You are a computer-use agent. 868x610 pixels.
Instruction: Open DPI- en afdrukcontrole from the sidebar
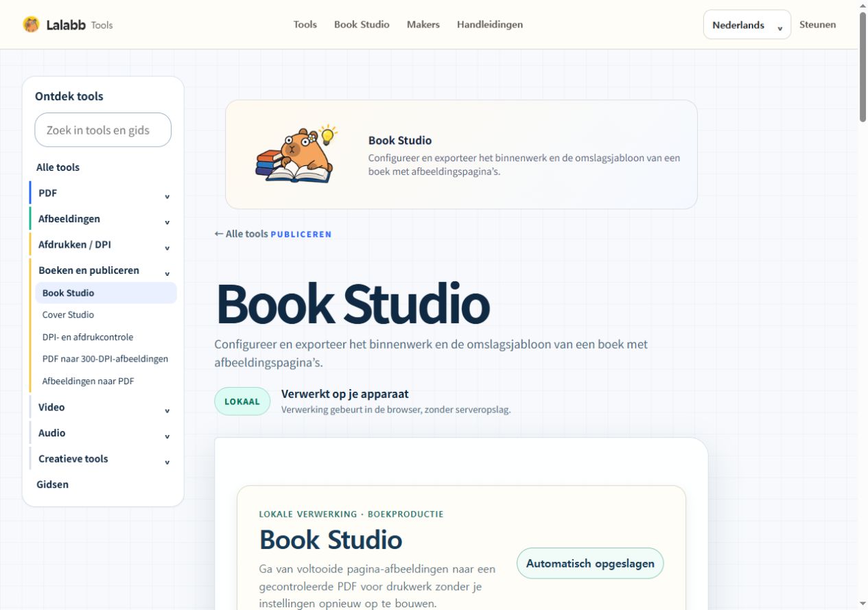(88, 337)
